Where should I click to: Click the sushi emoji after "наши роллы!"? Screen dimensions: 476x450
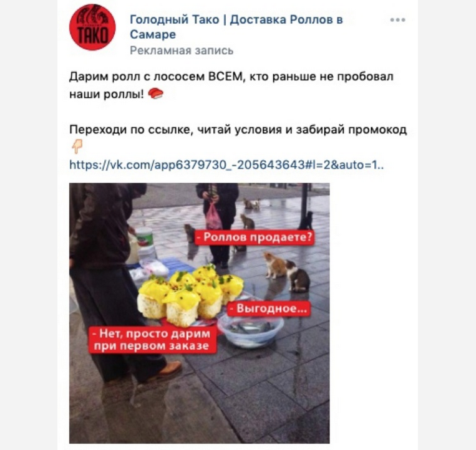[x=156, y=93]
